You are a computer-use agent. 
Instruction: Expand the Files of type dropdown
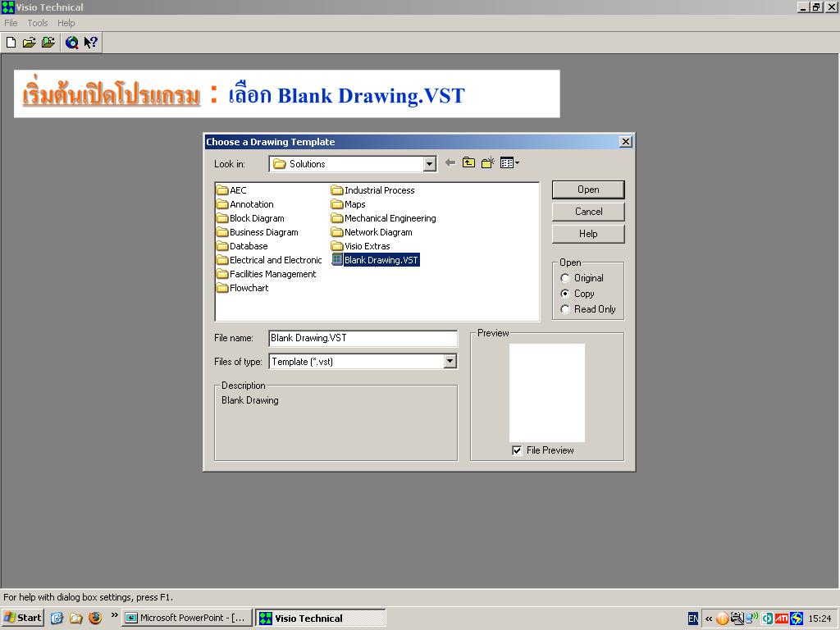tap(450, 362)
